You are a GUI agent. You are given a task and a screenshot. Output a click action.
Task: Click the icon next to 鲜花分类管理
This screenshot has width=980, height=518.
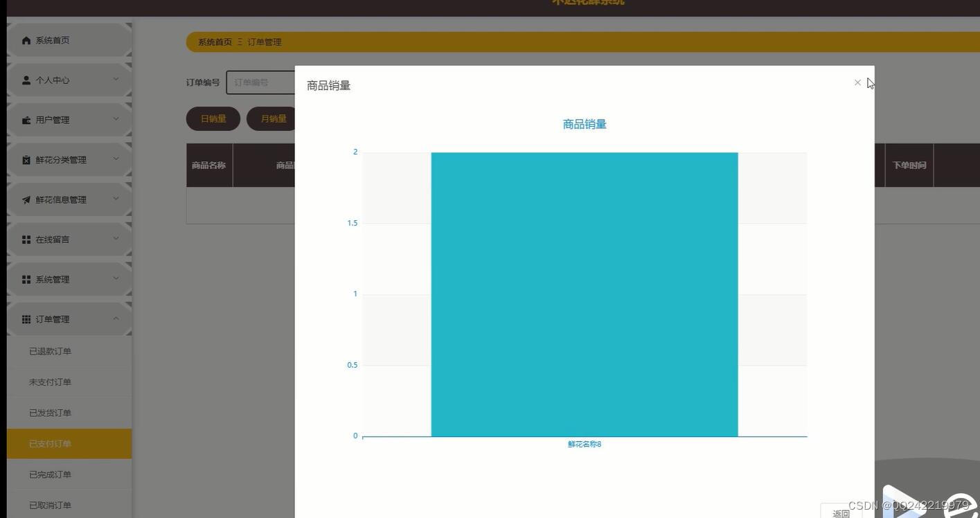pyautogui.click(x=26, y=159)
